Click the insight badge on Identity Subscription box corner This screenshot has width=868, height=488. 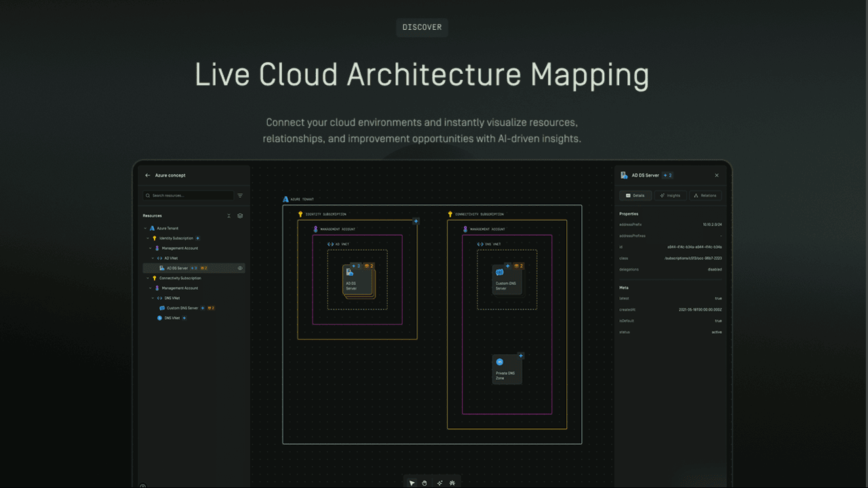416,221
